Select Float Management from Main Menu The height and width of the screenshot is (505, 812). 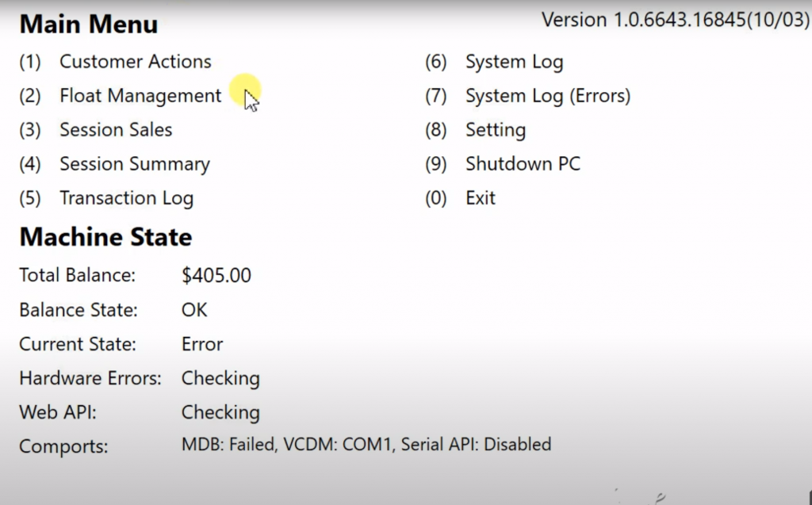click(x=140, y=96)
